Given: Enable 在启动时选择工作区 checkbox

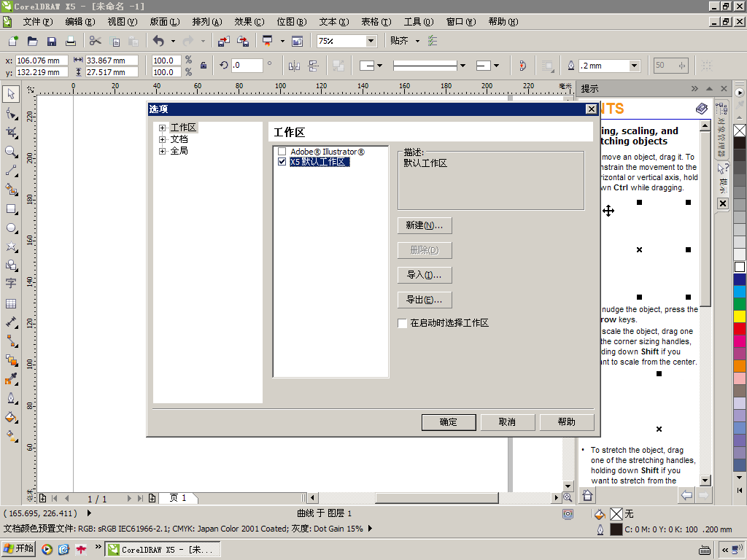Looking at the screenshot, I should point(402,323).
